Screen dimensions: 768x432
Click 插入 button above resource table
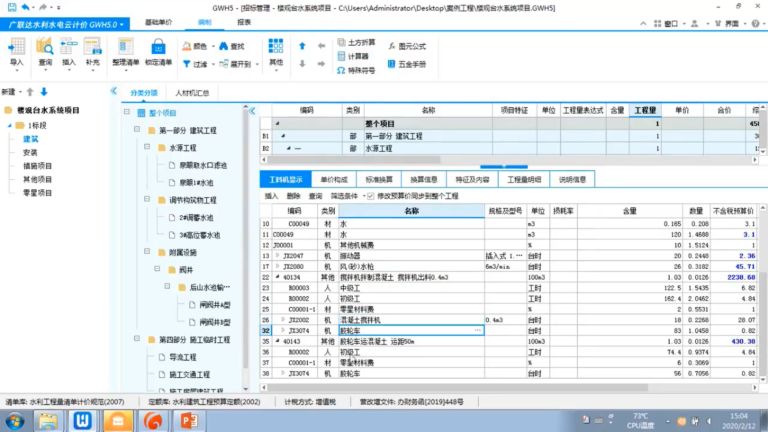coord(271,196)
